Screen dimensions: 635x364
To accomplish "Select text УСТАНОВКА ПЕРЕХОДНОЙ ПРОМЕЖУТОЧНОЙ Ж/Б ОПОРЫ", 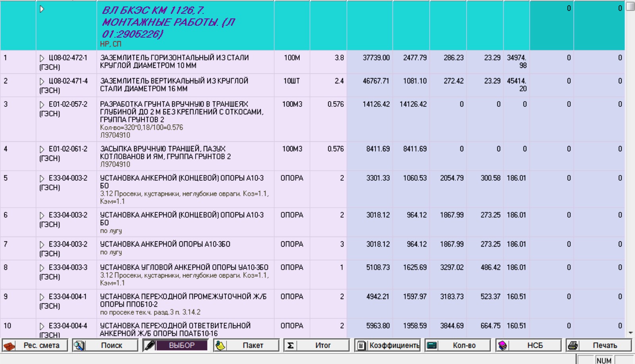I will [183, 300].
